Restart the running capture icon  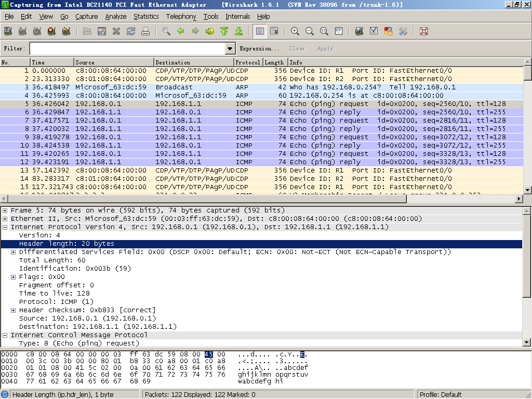click(x=66, y=31)
